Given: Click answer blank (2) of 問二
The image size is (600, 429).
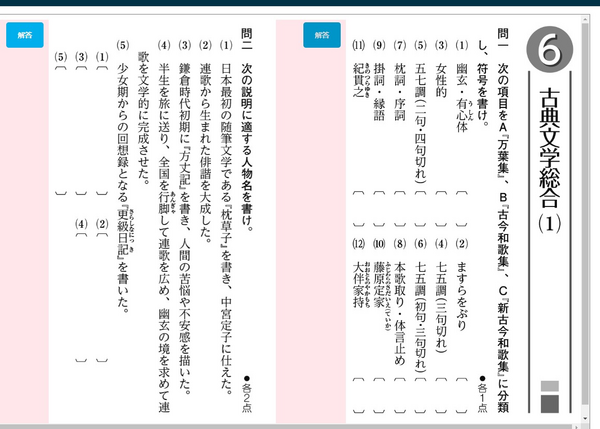Looking at the screenshot, I should pos(102,297).
